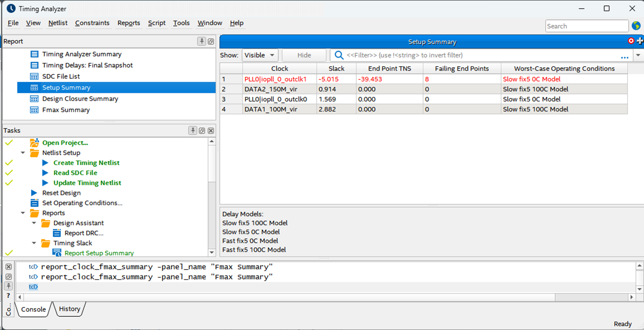The image size is (644, 330).
Task: Open the filter history dropdown arrow
Action: click(x=638, y=55)
